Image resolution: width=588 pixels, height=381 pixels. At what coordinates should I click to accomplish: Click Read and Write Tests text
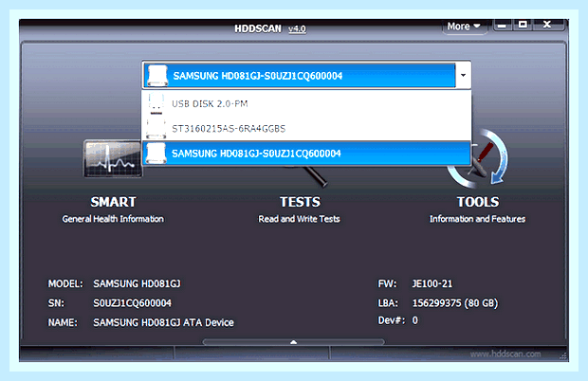click(300, 219)
